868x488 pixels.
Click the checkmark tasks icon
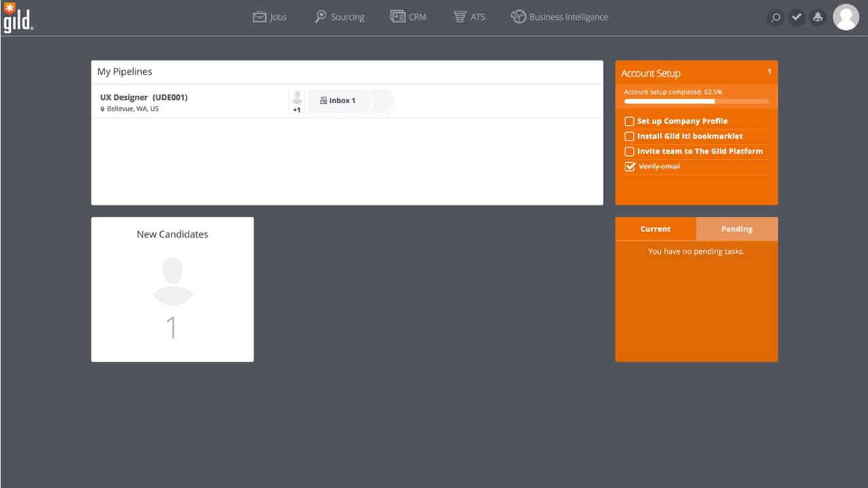coord(797,18)
